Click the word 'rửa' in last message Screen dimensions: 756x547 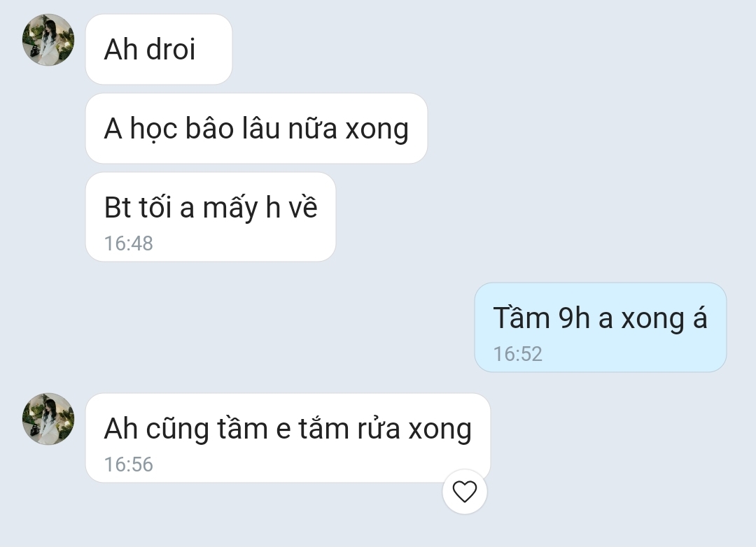pyautogui.click(x=379, y=428)
